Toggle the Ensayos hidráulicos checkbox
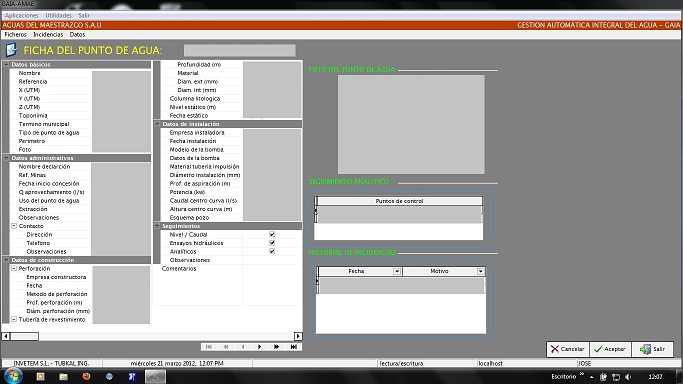Screen dimensions: 683x384 272,243
